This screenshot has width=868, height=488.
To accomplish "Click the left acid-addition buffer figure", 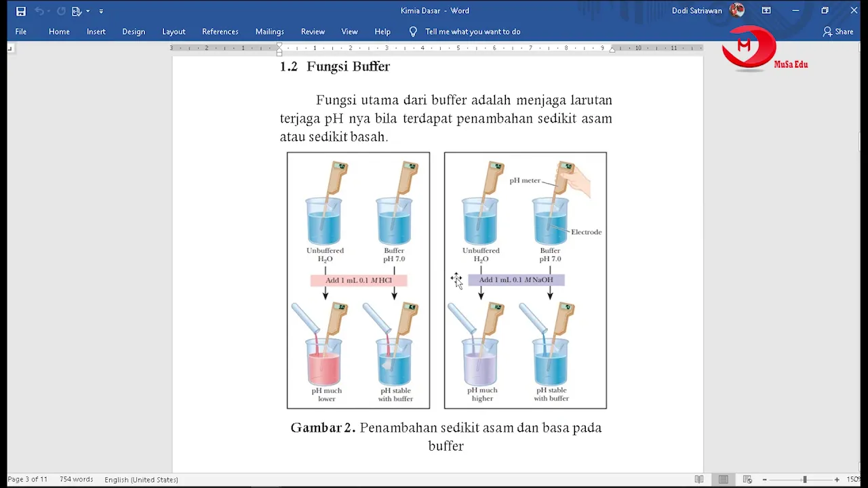I will click(358, 281).
